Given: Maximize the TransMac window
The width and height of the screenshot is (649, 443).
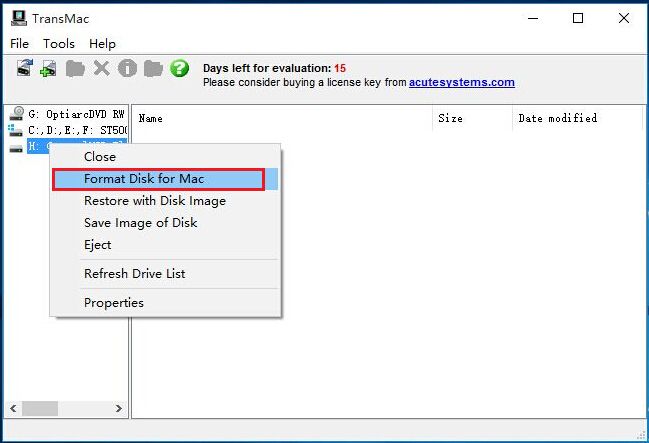Looking at the screenshot, I should tap(578, 18).
